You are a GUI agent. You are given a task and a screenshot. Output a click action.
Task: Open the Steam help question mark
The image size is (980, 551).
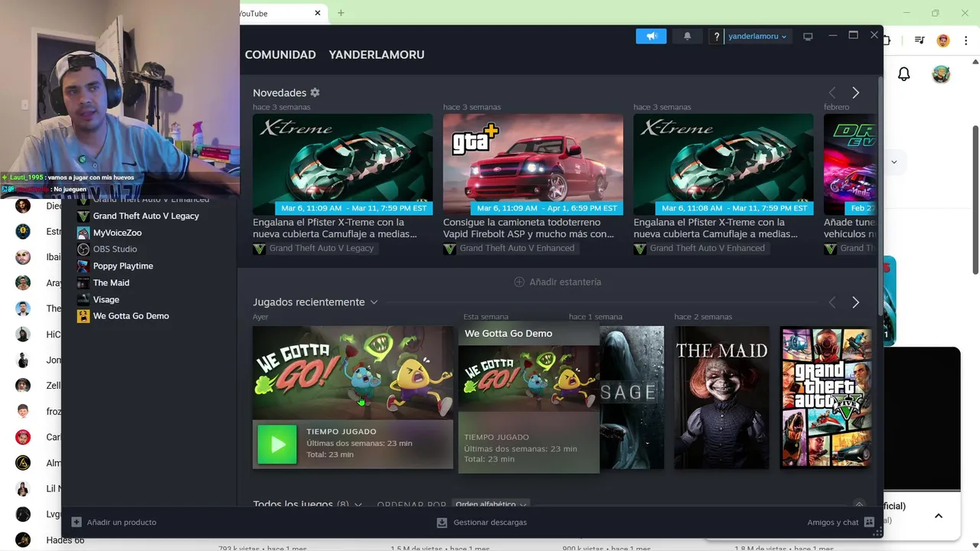[717, 36]
